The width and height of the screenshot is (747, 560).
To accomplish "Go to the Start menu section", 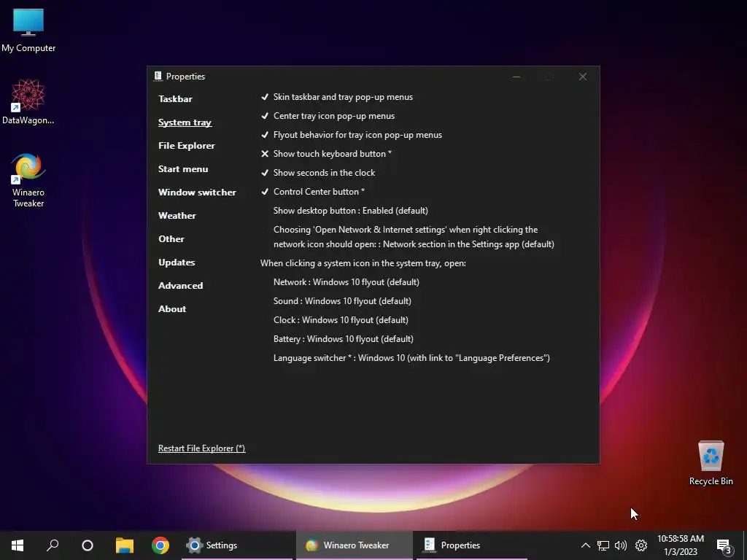I will pos(183,169).
